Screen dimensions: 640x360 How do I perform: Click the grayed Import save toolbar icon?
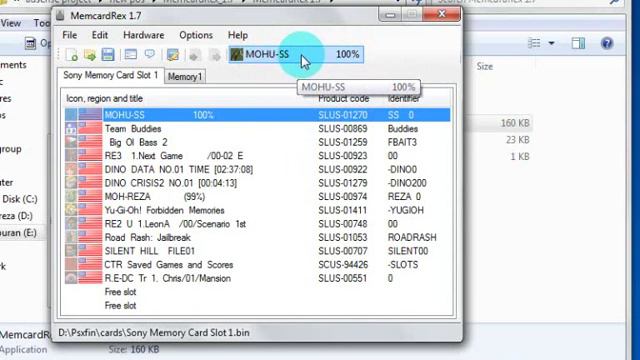195,55
